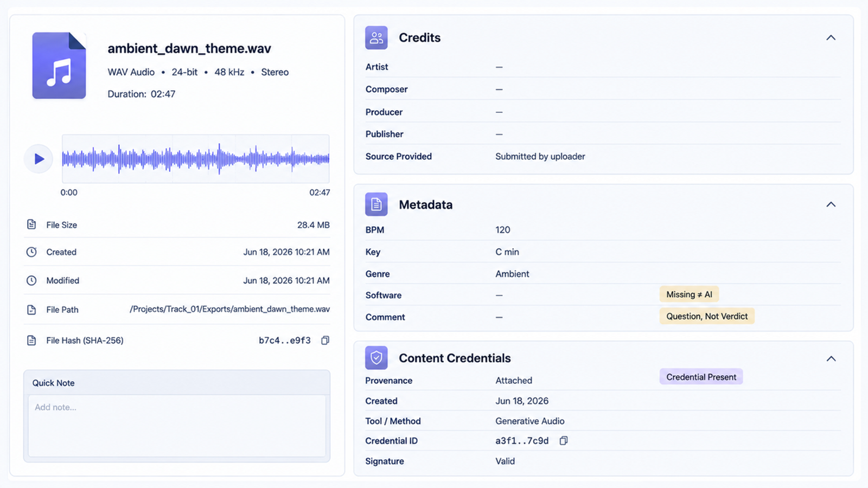The image size is (868, 488).
Task: Click the Content Credentials Created date
Action: 522,401
